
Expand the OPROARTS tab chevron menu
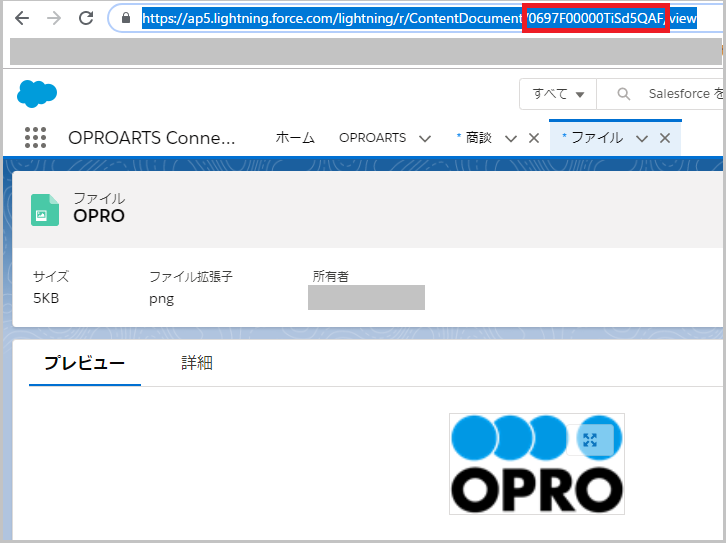[425, 139]
